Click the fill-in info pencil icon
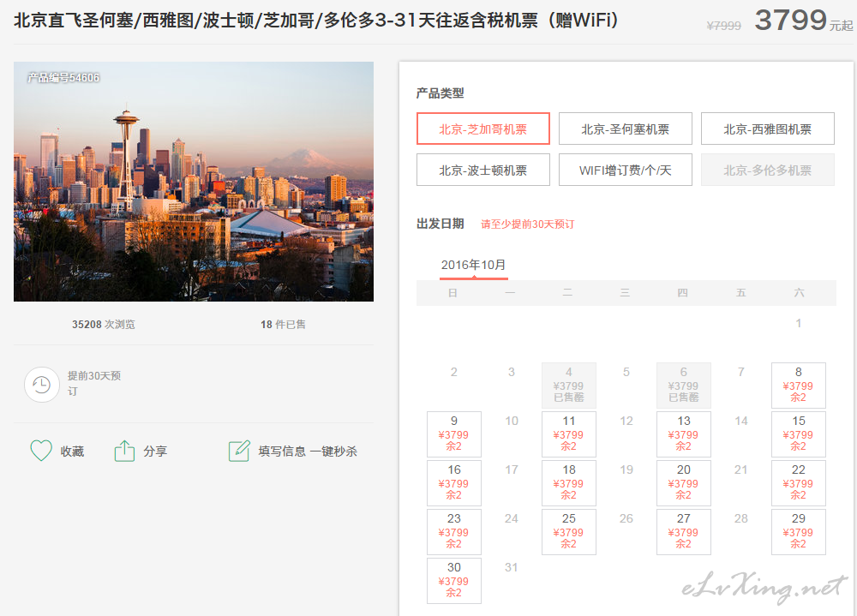The width and height of the screenshot is (857, 616). 239,451
